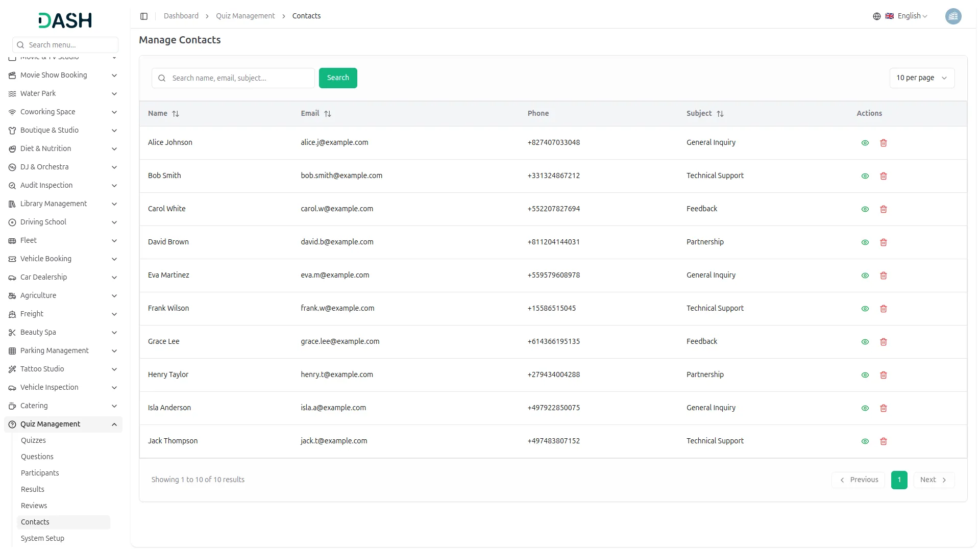This screenshot has width=980, height=551.
Task: Delete Alice Johnson's contact entry
Action: (884, 143)
